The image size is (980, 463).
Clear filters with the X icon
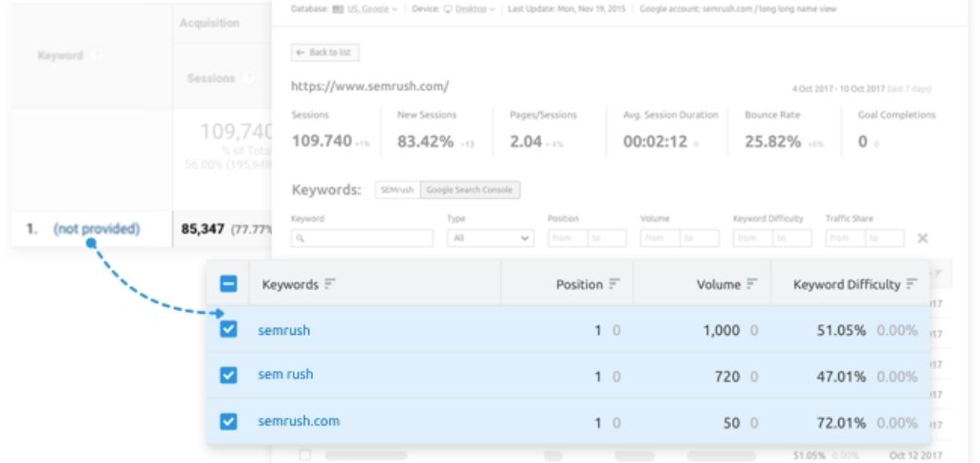click(923, 238)
